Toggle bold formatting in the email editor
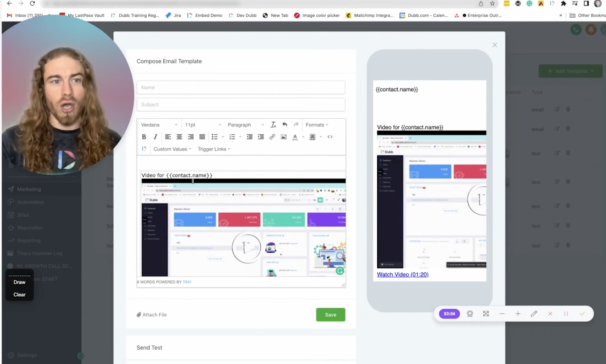Viewport: 606px width, 364px height. point(144,137)
